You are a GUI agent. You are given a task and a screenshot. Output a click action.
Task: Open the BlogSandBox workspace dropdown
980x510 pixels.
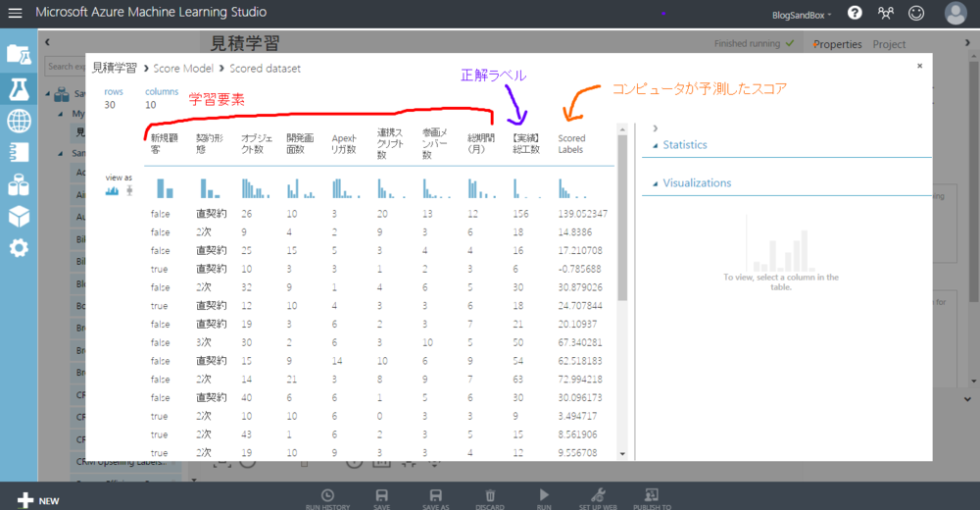click(802, 15)
